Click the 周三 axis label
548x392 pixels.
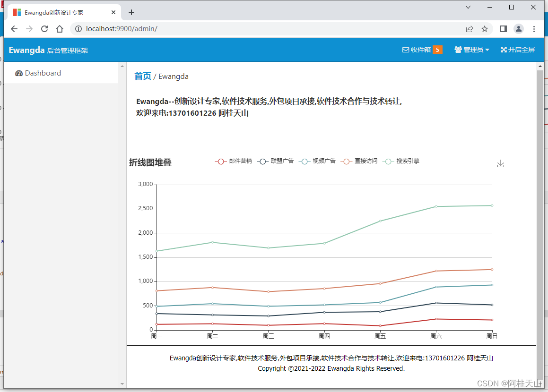[269, 336]
